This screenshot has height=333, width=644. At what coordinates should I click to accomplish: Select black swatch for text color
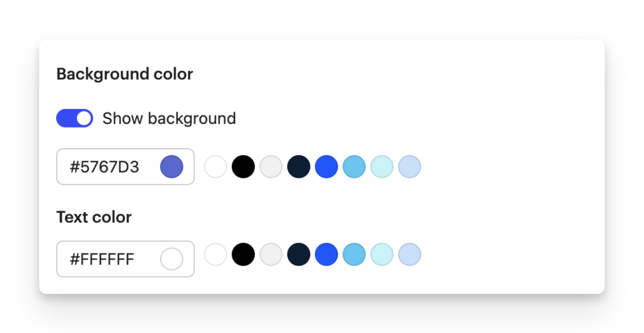coord(243,255)
